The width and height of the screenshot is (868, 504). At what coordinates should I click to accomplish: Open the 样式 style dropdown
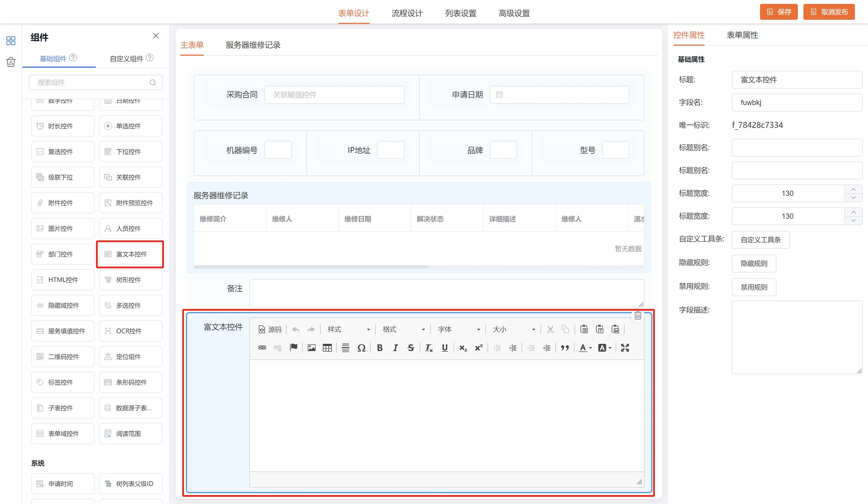[348, 329]
